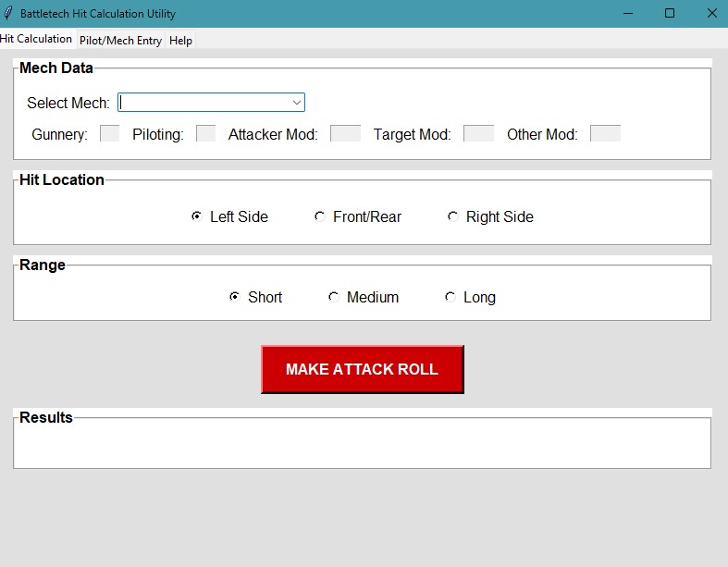
Task: Select Left Side hit location
Action: pos(197,216)
